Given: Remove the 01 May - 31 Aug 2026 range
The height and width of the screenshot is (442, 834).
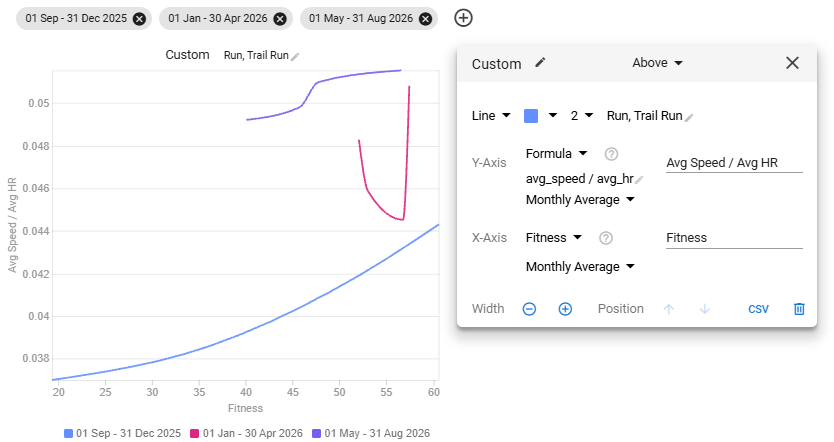Looking at the screenshot, I should [x=425, y=19].
